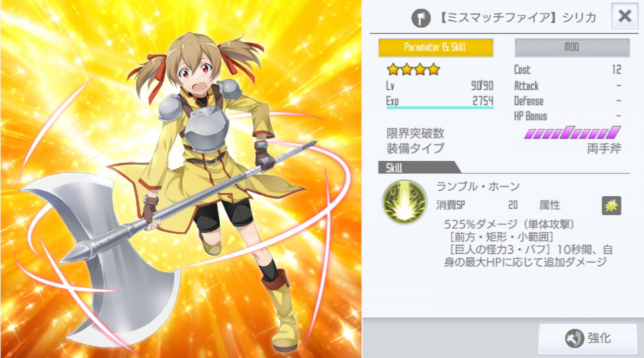
Task: Click the hammer icon on the 強化 button
Action: click(x=575, y=339)
